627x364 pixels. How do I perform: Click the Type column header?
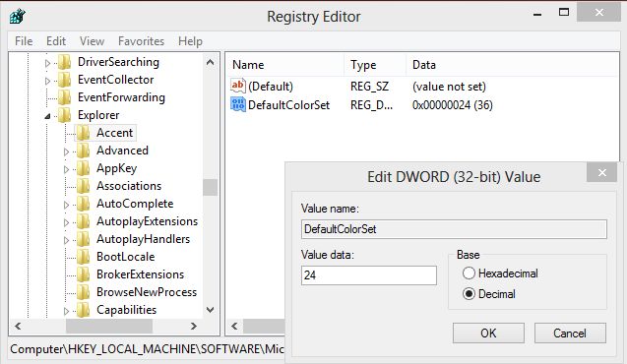375,65
